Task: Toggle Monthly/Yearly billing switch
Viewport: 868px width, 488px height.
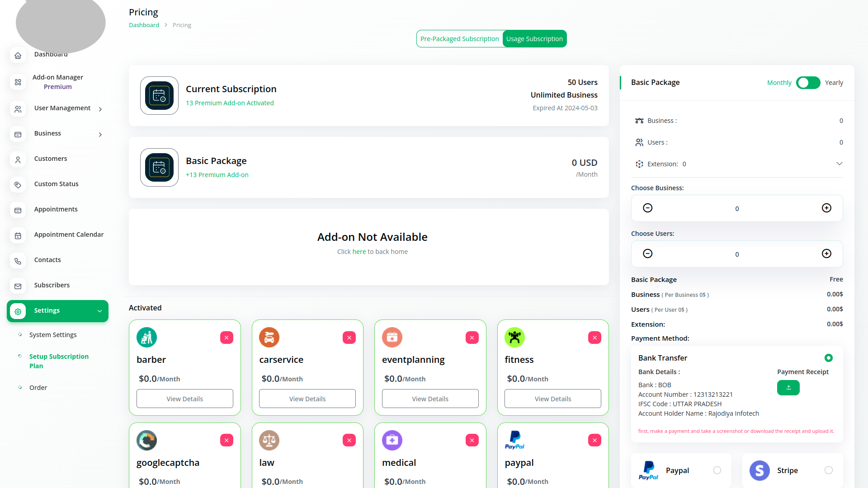Action: tap(808, 83)
